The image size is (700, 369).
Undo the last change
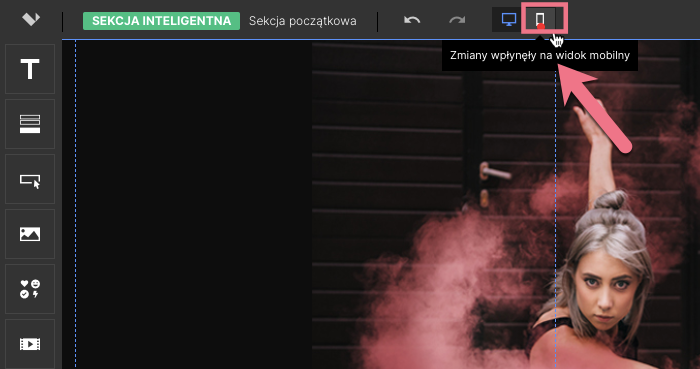412,20
